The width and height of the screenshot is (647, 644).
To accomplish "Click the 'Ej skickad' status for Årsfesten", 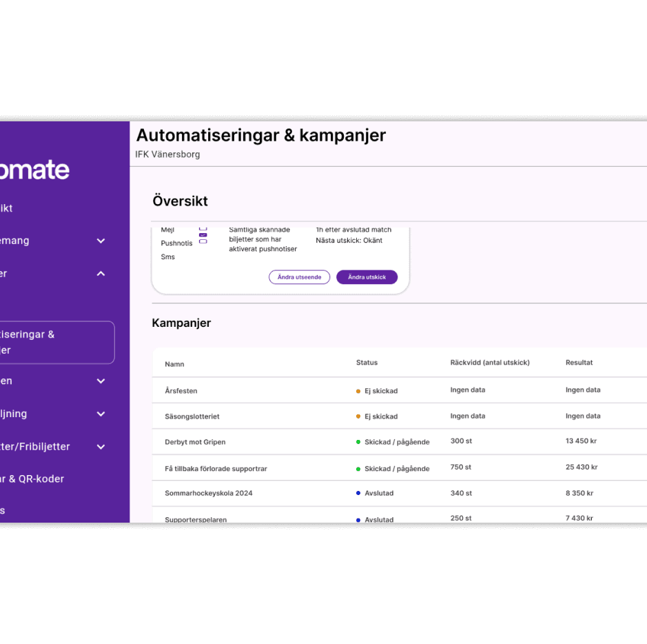I will pyautogui.click(x=377, y=390).
